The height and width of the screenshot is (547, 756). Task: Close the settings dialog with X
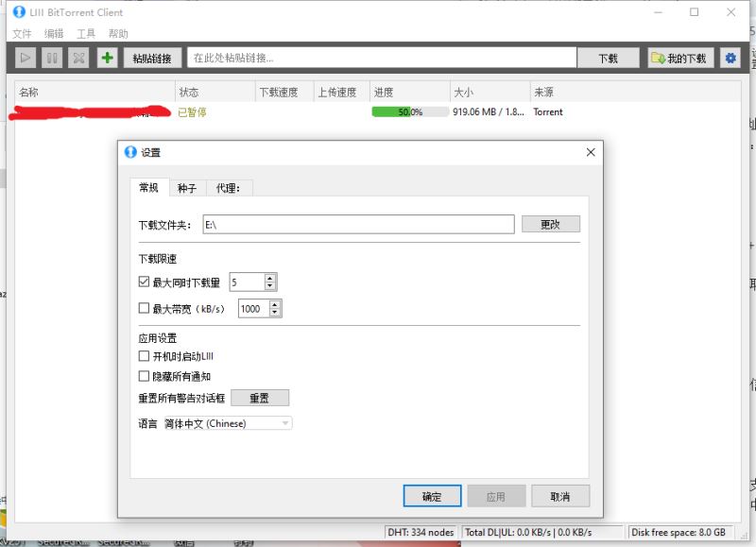591,152
